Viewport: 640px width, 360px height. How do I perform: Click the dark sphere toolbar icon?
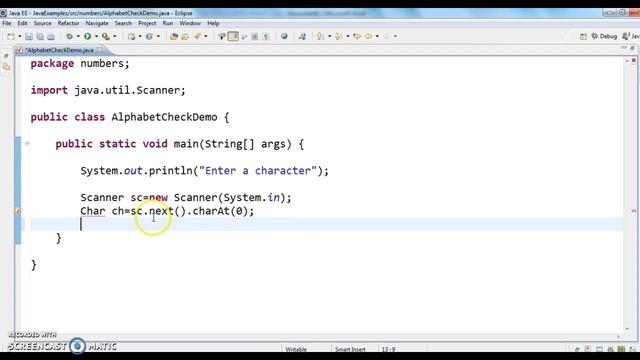coord(284,37)
